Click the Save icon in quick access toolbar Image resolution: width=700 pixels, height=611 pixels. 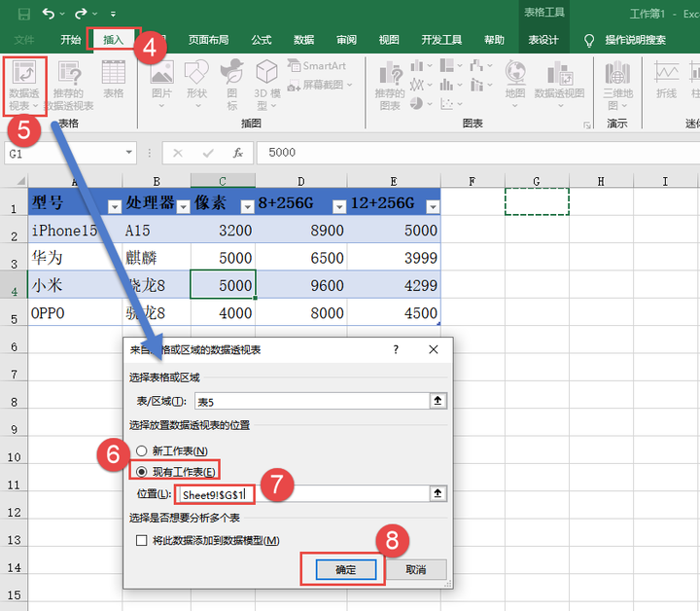click(x=23, y=14)
